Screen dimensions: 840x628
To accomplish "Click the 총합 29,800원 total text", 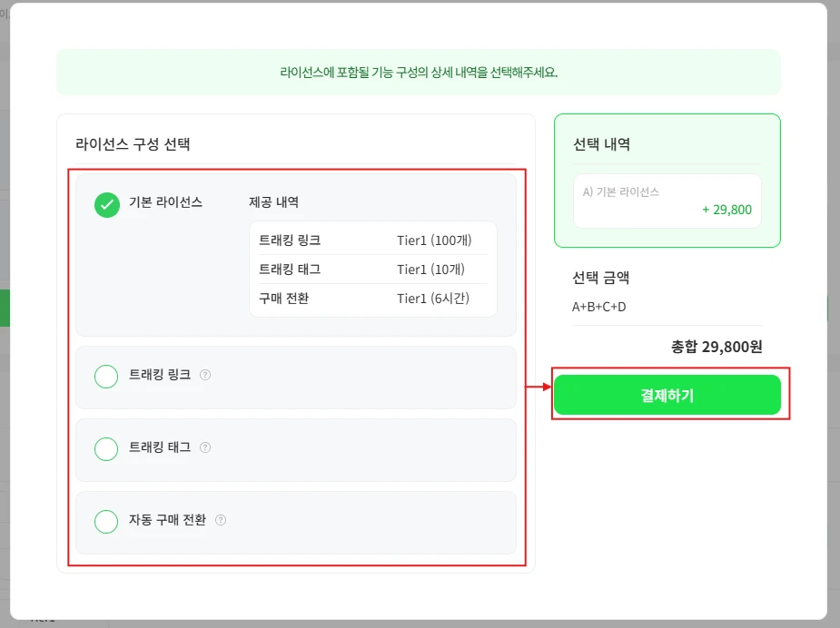I will (716, 347).
